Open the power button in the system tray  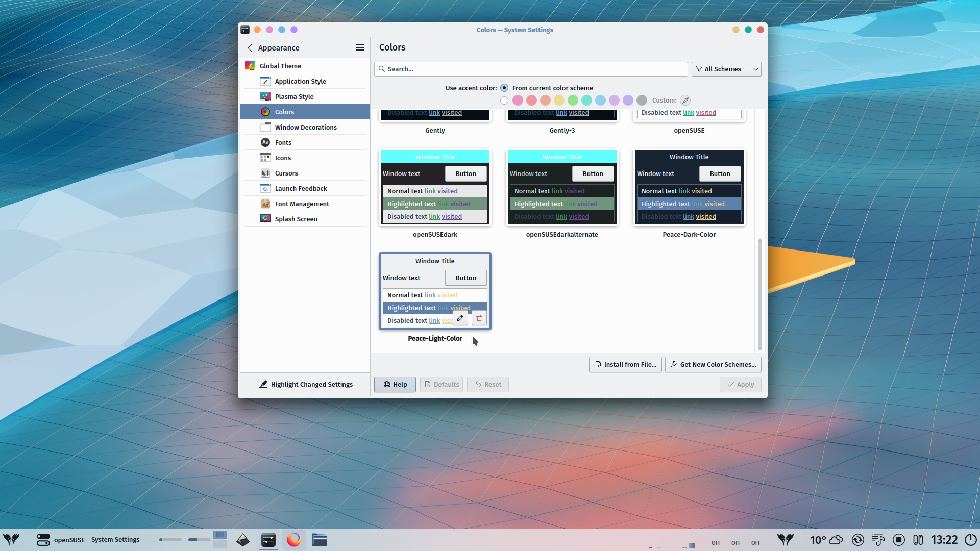point(970,540)
